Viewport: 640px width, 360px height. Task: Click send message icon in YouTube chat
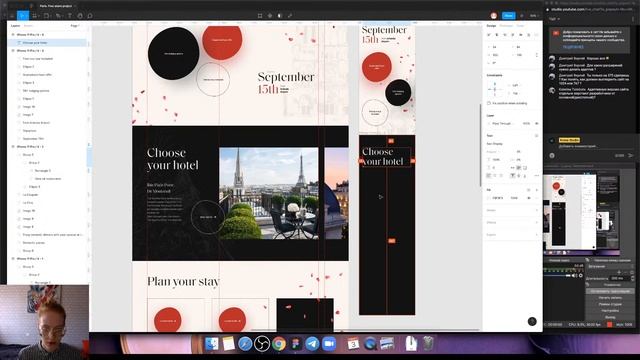tap(631, 156)
